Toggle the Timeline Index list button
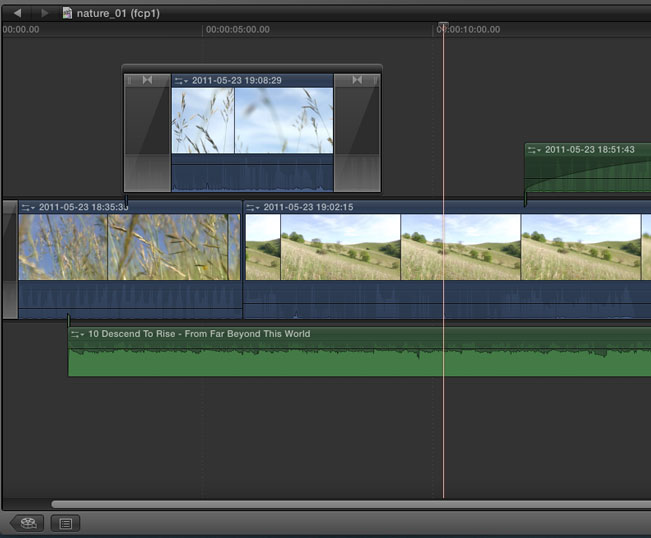 coord(65,523)
